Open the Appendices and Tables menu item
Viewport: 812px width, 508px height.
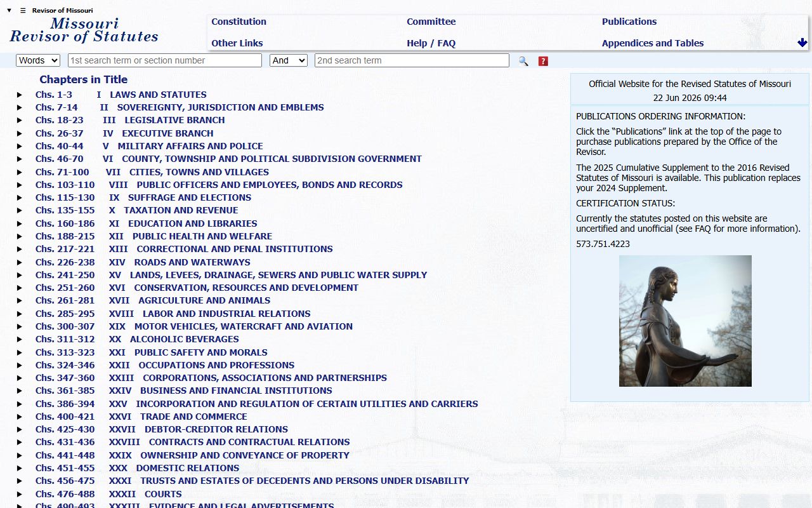coord(653,43)
